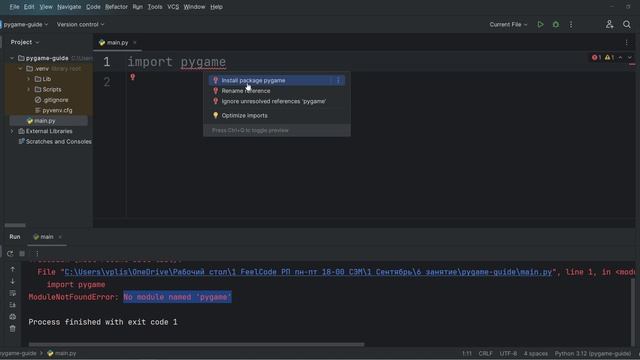Open the Edit menu
This screenshot has height=360, width=640.
(29, 7)
